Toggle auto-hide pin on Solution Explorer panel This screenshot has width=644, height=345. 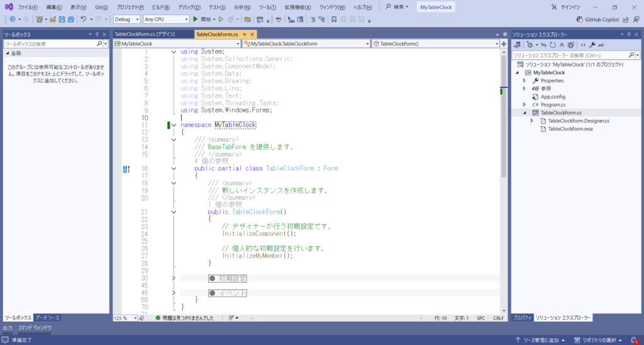[x=629, y=35]
